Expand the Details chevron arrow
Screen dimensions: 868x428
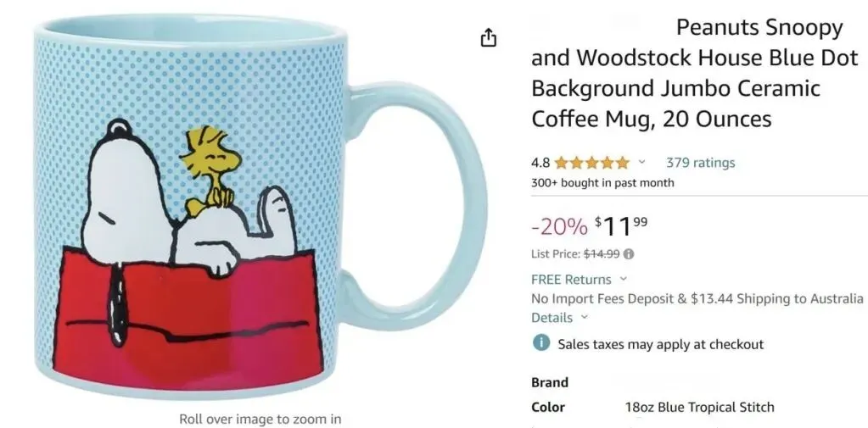584,318
